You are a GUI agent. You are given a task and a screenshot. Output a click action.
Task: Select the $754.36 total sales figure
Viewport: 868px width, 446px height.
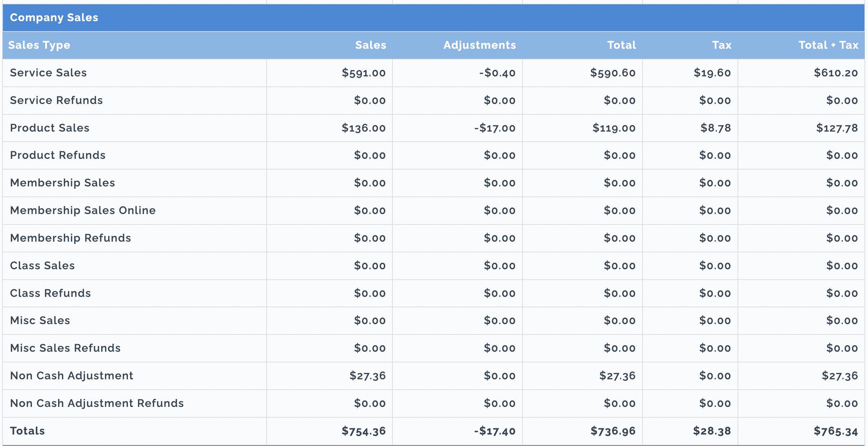click(363, 431)
